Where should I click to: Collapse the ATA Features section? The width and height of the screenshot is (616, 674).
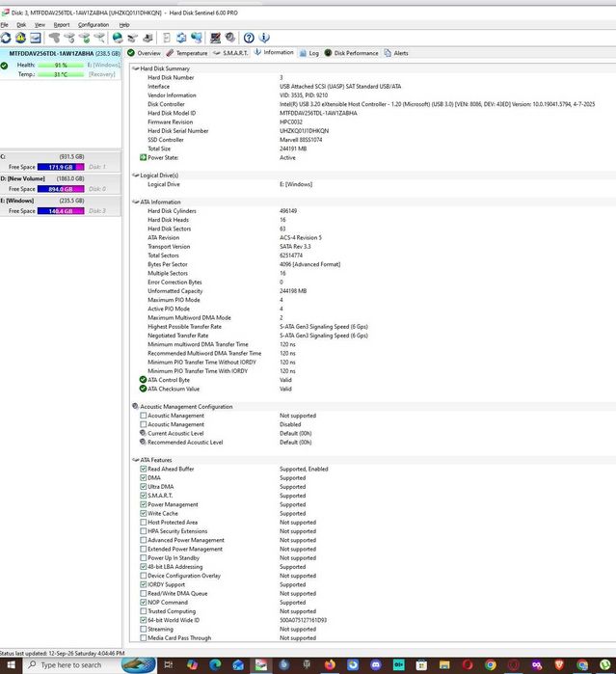coord(135,460)
